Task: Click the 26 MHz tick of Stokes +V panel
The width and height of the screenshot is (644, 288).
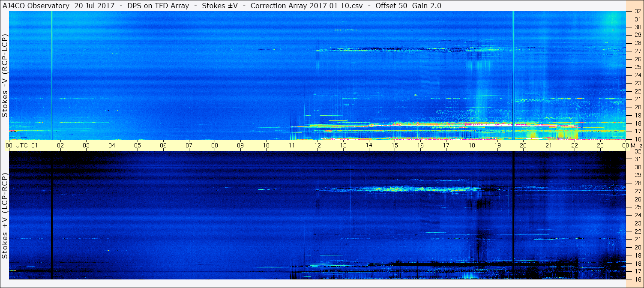Action: [x=637, y=199]
